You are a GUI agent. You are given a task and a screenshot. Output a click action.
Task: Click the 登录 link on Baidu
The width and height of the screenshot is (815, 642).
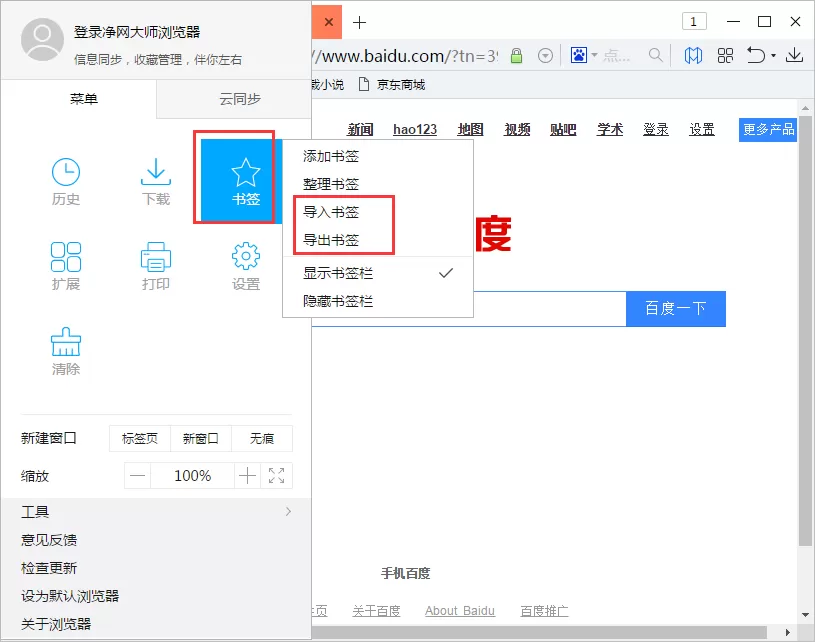point(656,129)
